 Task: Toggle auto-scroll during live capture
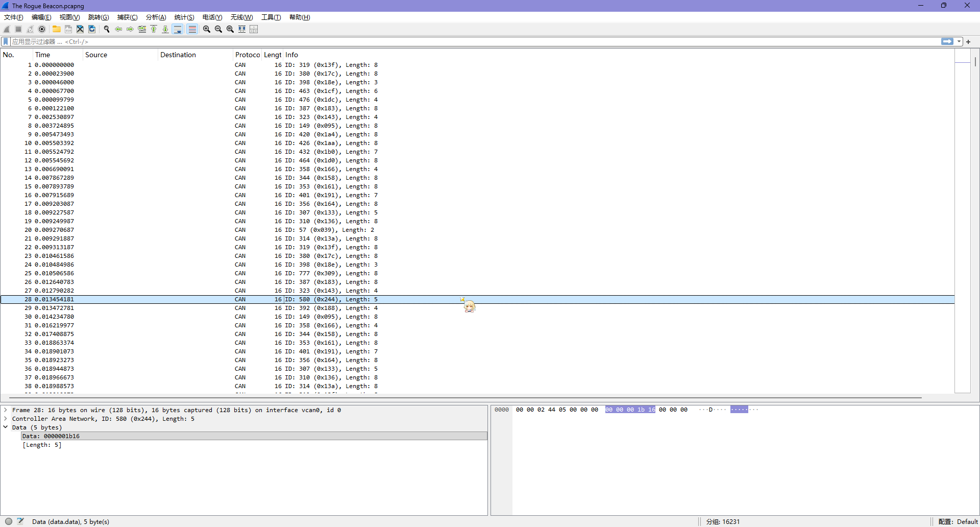pos(178,29)
